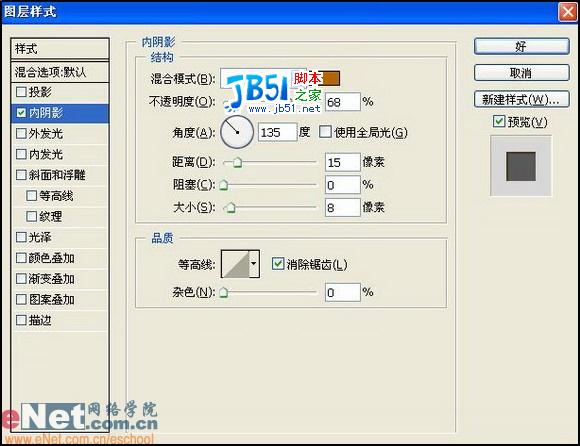Screen dimensions: 580x446
Task: Click the style preview thumbnail square
Action: pyautogui.click(x=521, y=166)
